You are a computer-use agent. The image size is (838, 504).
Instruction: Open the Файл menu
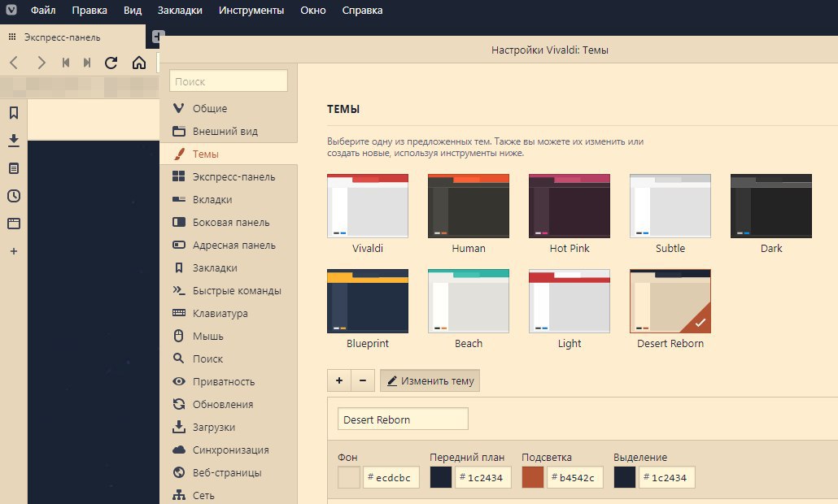[43, 10]
